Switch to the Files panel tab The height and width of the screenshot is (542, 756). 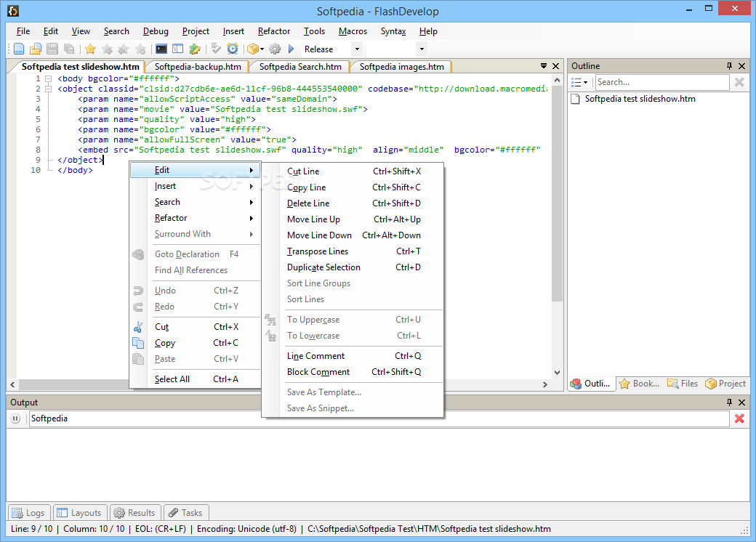point(683,384)
